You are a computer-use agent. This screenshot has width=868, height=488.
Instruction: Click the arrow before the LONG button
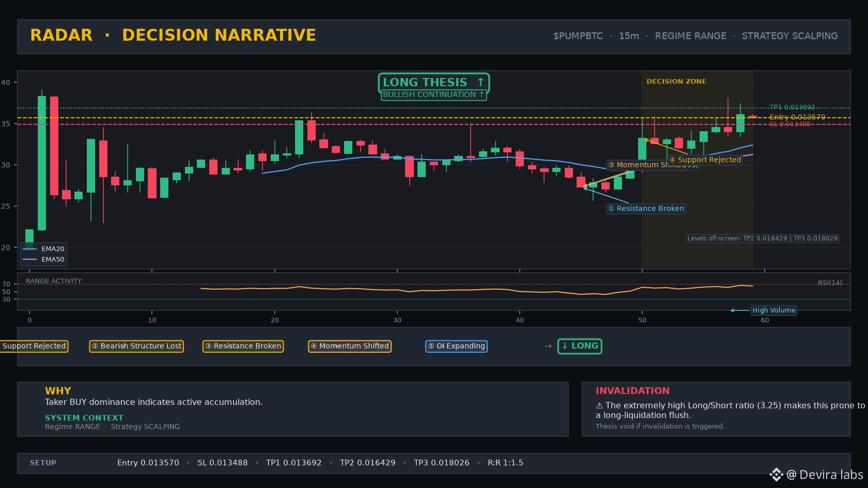pyautogui.click(x=548, y=346)
